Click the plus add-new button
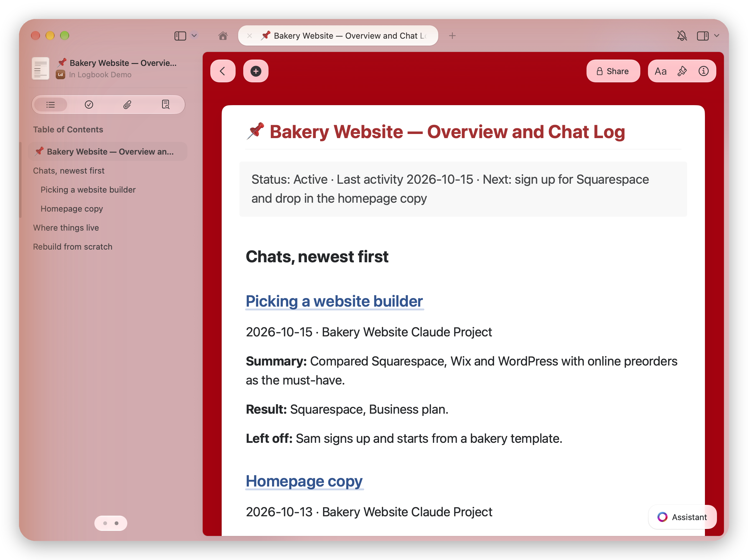748x560 pixels. 256,71
